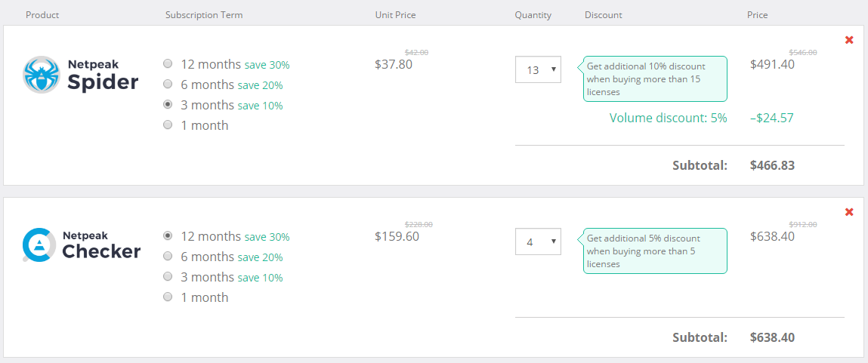Open Spider quantity dropdown showing 13
This screenshot has height=363, width=868.
538,69
